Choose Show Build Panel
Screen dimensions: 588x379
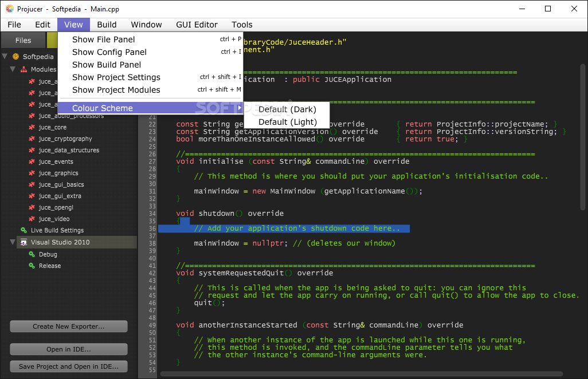(151, 65)
